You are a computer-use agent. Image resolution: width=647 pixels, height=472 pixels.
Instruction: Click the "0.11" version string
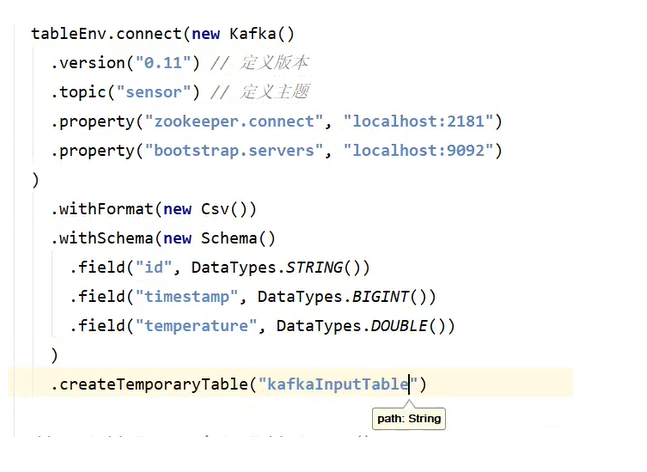[x=163, y=63]
